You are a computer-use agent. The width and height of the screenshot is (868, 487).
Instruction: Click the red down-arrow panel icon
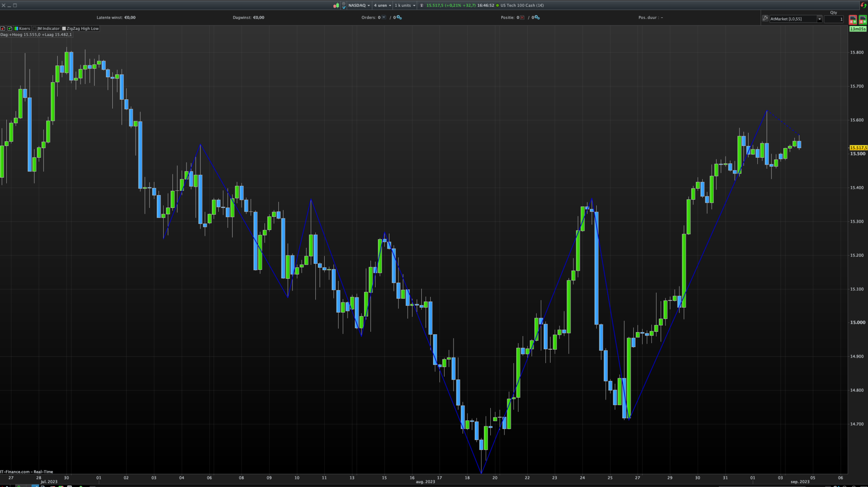3,28
